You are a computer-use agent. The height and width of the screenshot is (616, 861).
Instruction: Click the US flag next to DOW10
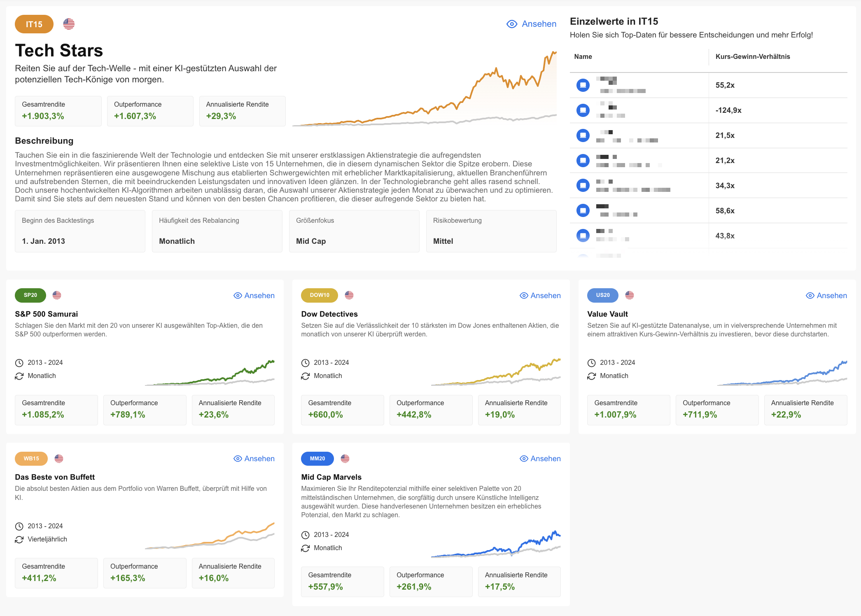coord(349,295)
